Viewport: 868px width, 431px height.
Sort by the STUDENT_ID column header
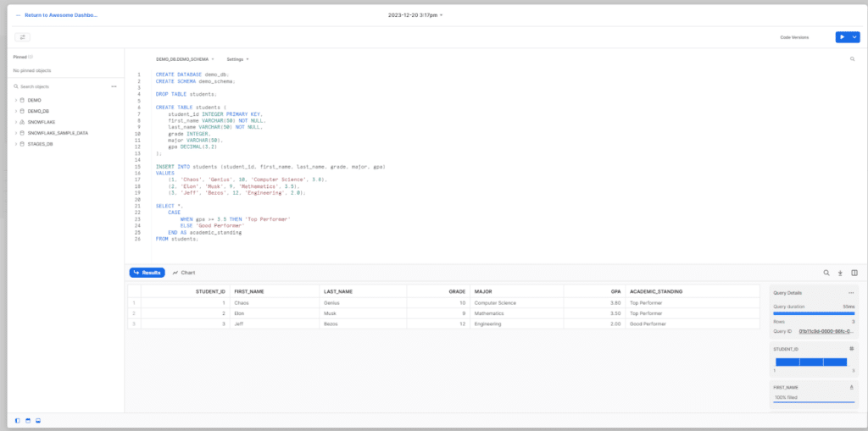pyautogui.click(x=186, y=291)
